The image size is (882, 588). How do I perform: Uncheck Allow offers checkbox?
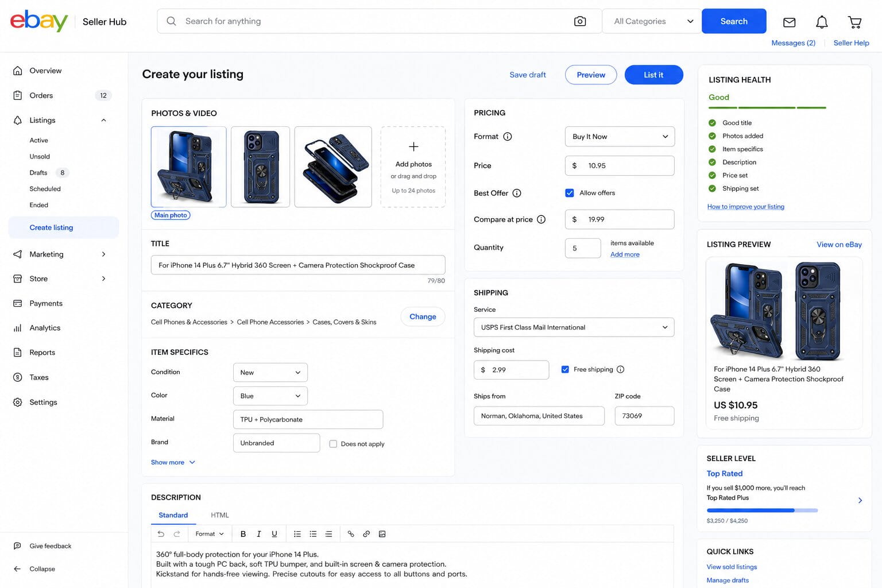click(570, 193)
